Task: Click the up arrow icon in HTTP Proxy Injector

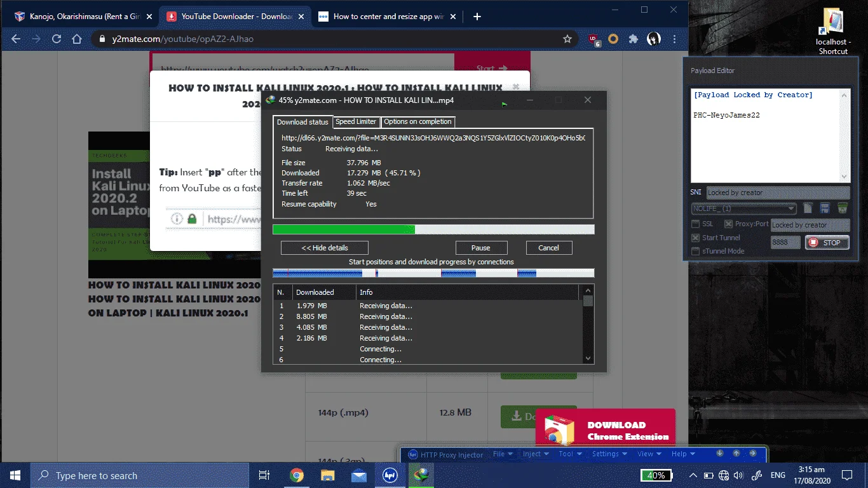Action: pos(736,453)
